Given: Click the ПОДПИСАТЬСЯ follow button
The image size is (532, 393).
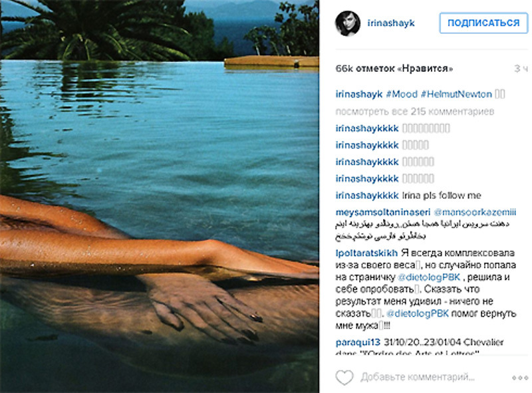Looking at the screenshot, I should [x=483, y=23].
